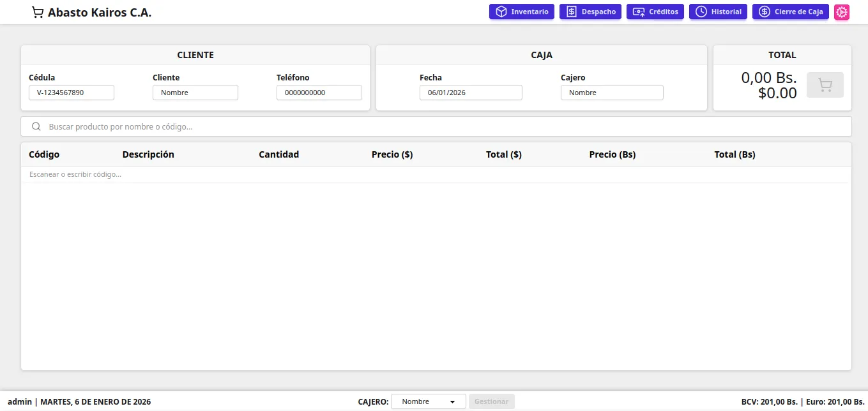Screen dimensions: 868x411
Task: Click the Abasto Kairos C.A. title
Action: click(100, 12)
